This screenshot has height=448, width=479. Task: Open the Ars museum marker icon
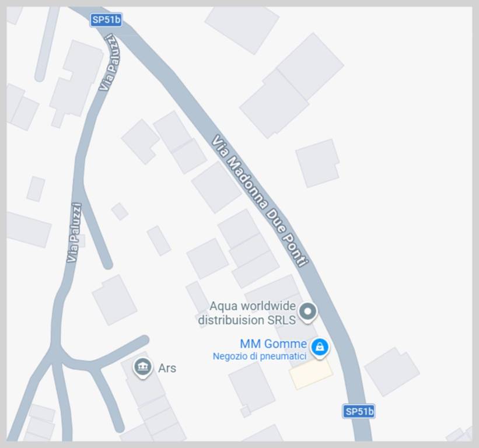pyautogui.click(x=143, y=367)
